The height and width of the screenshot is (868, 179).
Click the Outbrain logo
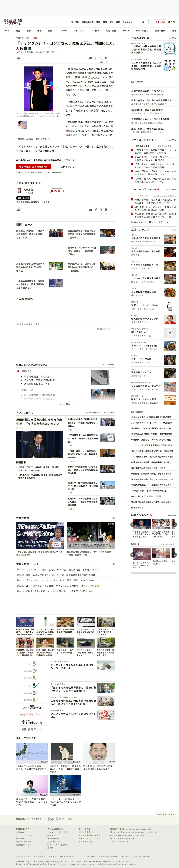coord(103,329)
